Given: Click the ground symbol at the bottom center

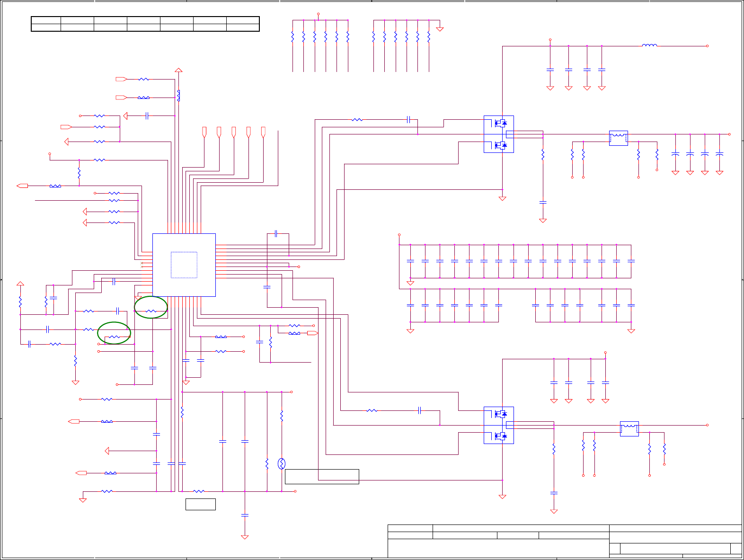Looking at the screenshot, I should pos(245,537).
